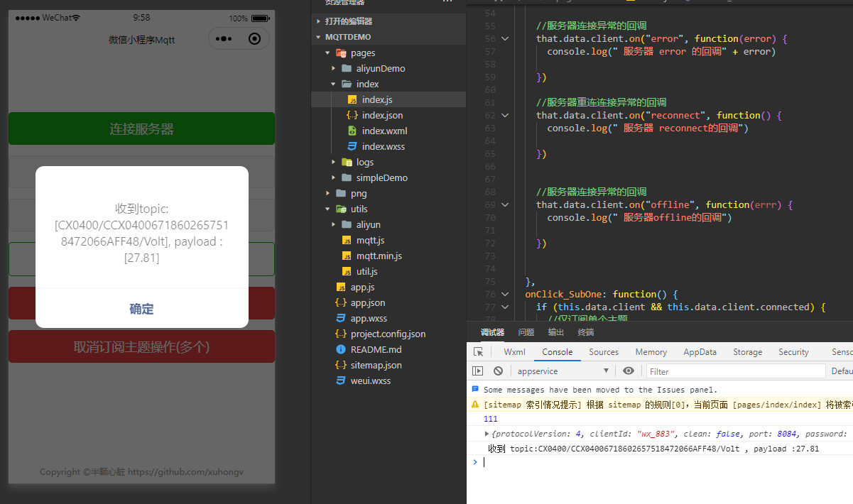Click the util.js file icon
The image size is (853, 504).
point(347,271)
